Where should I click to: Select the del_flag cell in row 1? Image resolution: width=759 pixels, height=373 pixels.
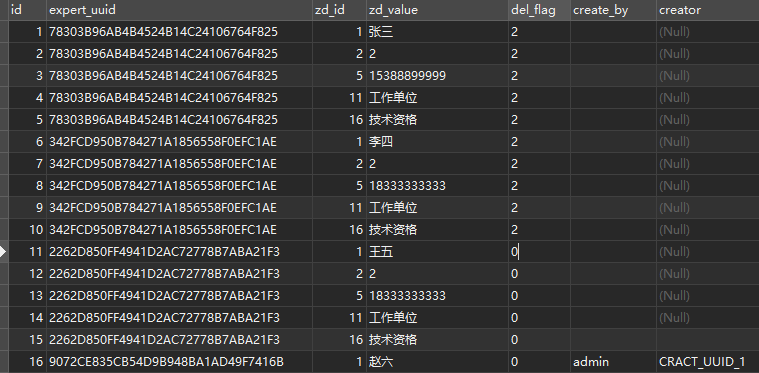(x=539, y=32)
